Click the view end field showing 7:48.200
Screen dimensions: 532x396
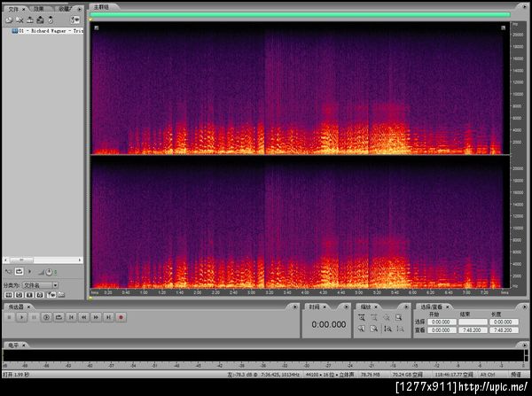click(473, 330)
